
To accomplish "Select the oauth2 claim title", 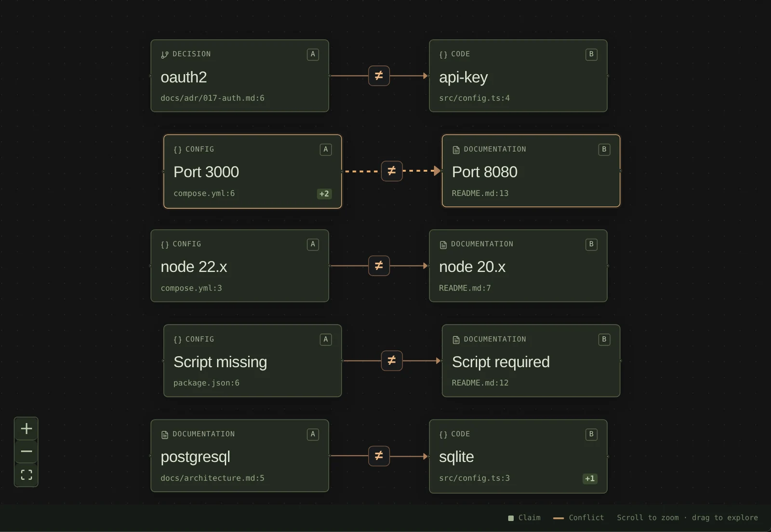I will 184,77.
